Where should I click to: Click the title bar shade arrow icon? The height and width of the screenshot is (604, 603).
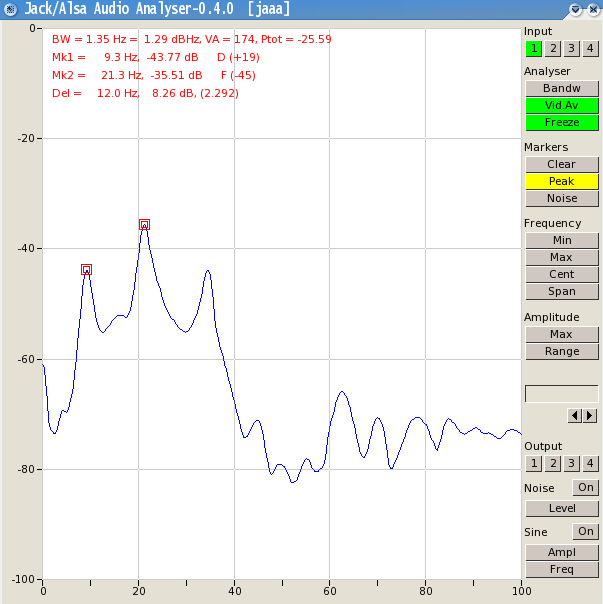click(575, 9)
